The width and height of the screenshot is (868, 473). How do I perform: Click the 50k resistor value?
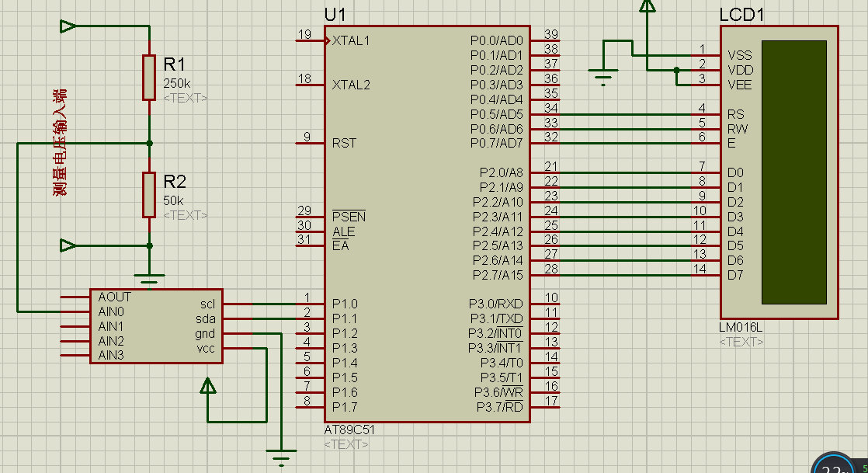173,200
